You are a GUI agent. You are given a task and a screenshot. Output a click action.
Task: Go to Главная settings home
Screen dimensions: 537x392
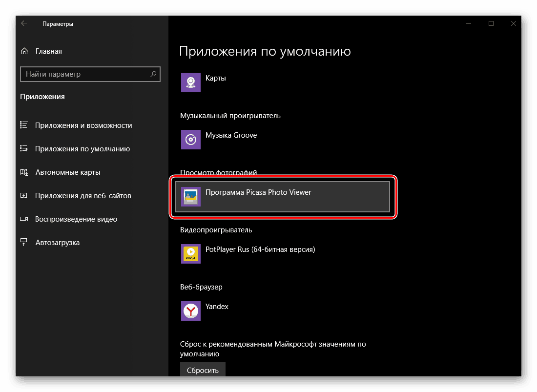click(x=49, y=51)
